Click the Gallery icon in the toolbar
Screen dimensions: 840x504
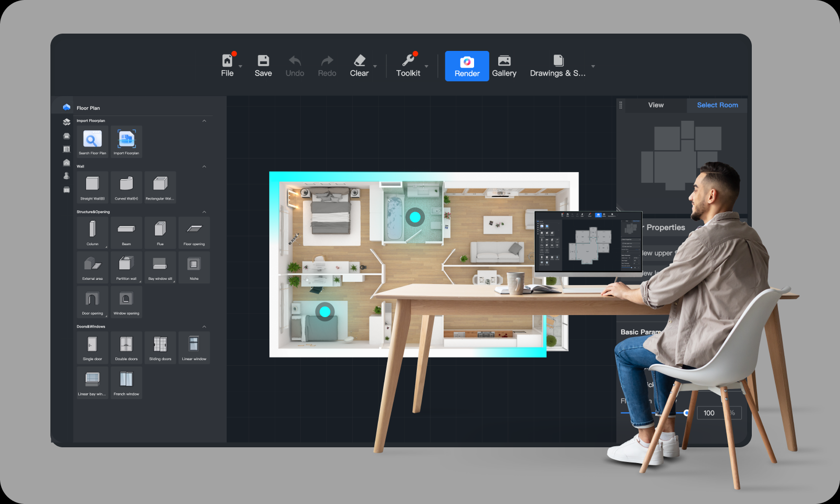point(504,65)
